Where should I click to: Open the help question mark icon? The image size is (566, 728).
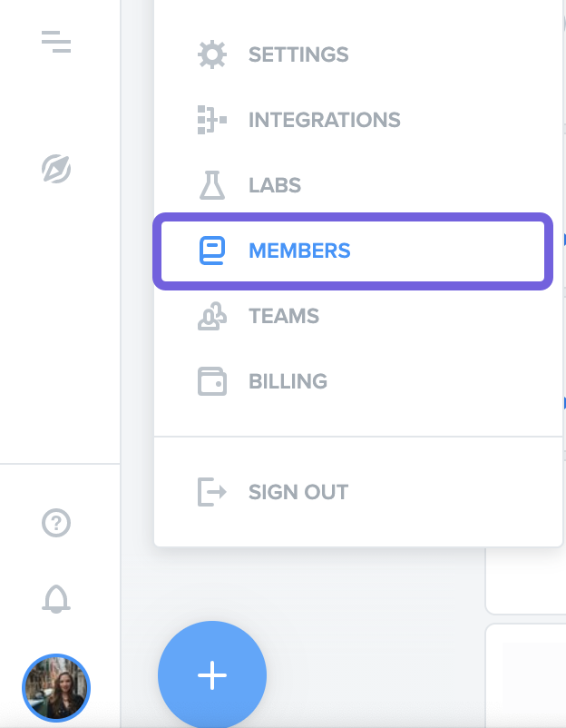pyautogui.click(x=56, y=523)
